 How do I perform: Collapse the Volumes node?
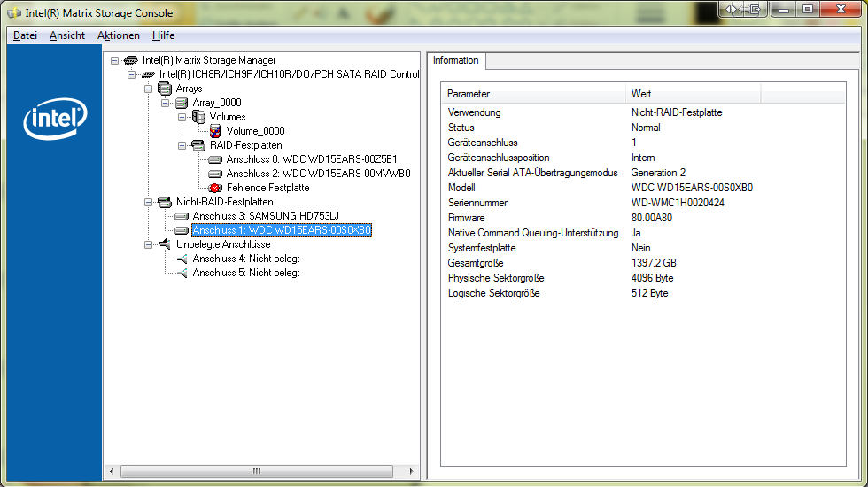(182, 117)
